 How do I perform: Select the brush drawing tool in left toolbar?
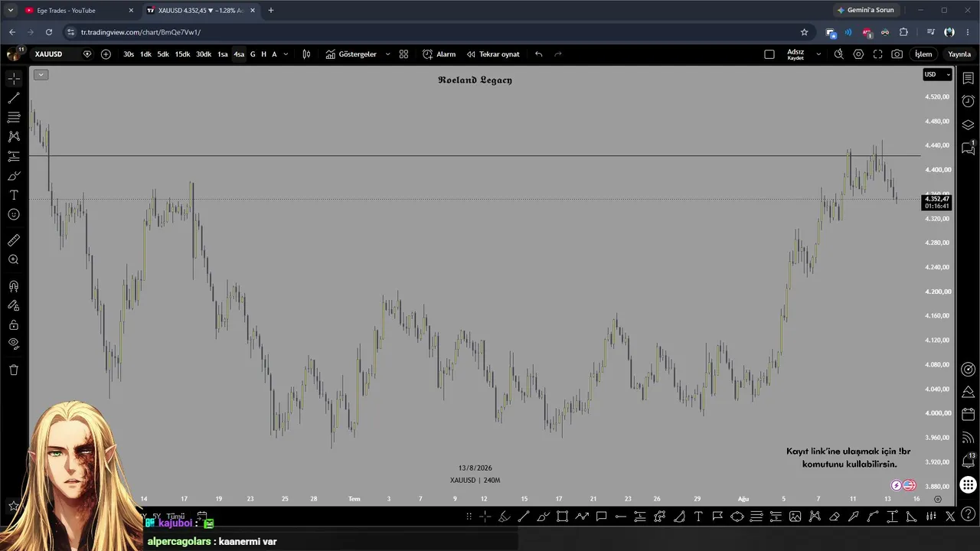coord(14,175)
